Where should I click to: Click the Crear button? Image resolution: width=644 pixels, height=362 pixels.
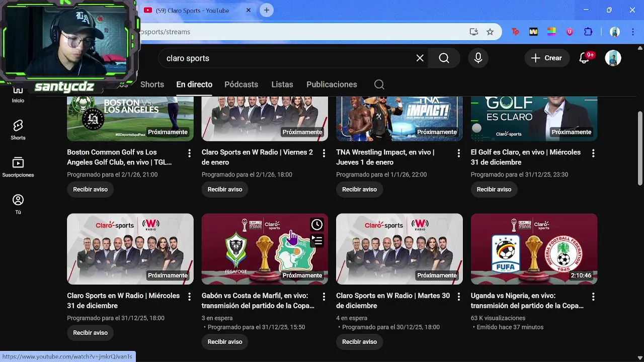pos(547,58)
